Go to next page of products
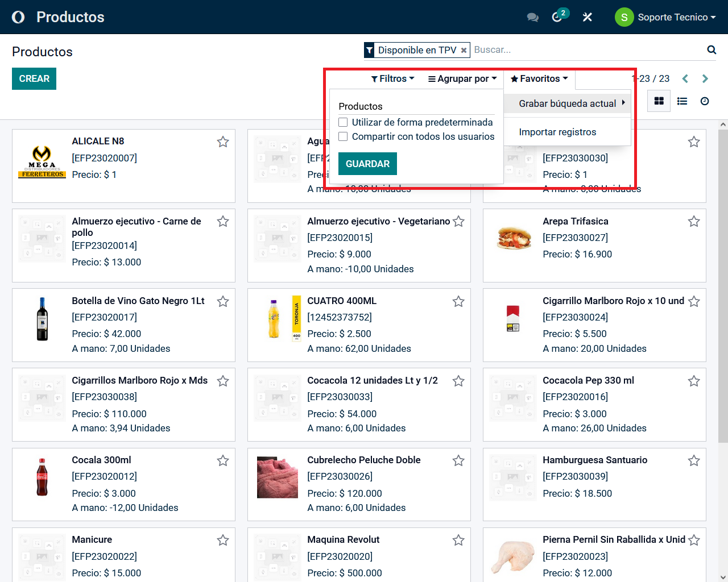The height and width of the screenshot is (582, 728). click(705, 79)
